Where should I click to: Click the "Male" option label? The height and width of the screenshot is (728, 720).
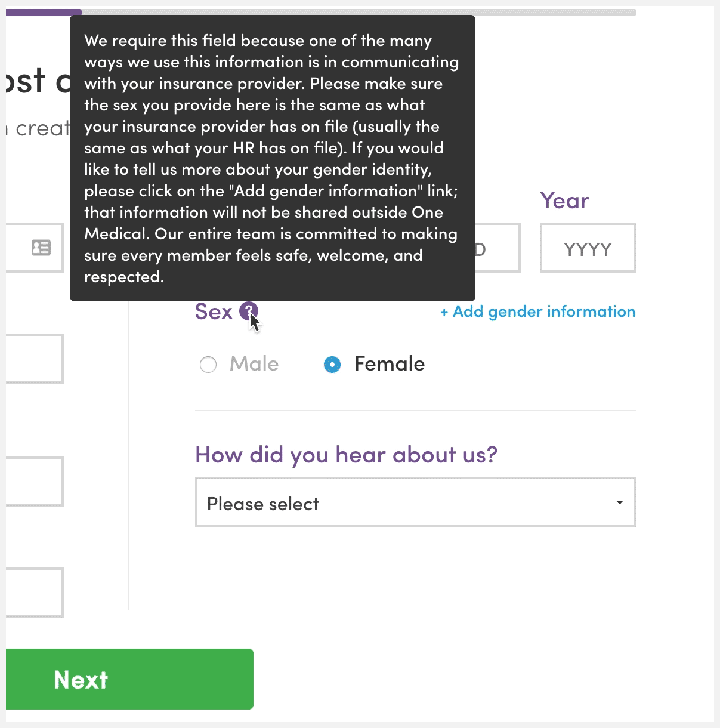click(254, 364)
